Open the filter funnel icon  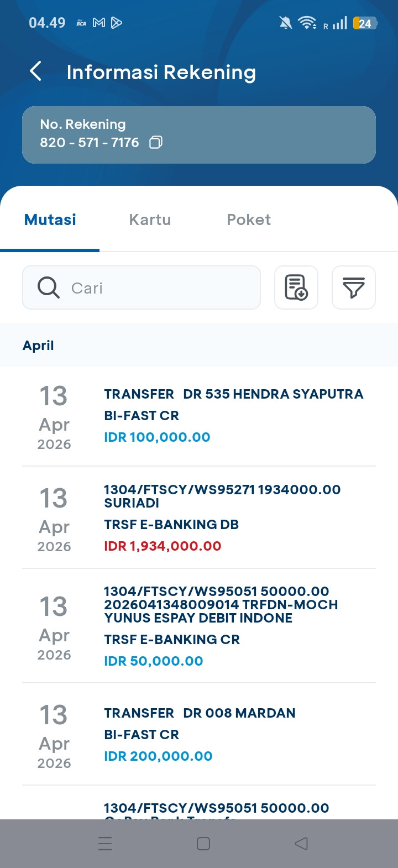click(353, 287)
